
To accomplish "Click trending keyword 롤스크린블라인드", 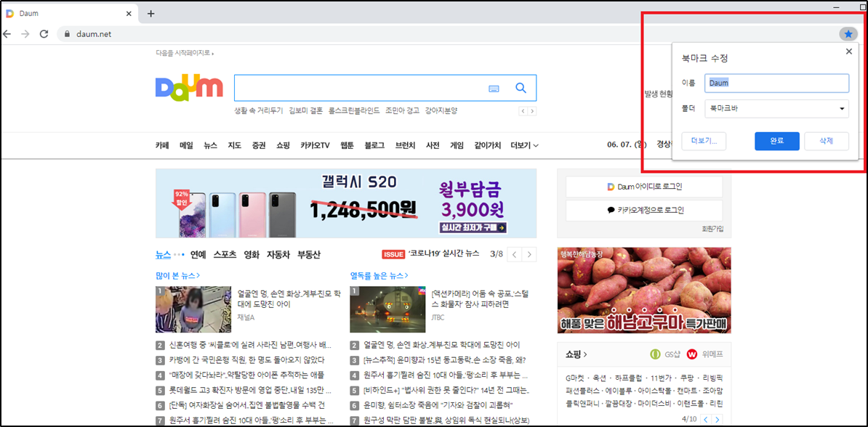I will click(354, 110).
